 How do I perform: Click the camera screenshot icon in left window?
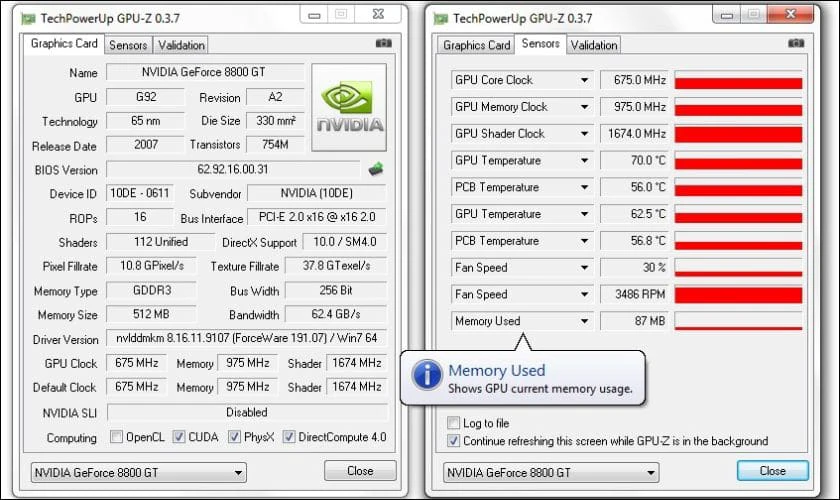pyautogui.click(x=384, y=43)
